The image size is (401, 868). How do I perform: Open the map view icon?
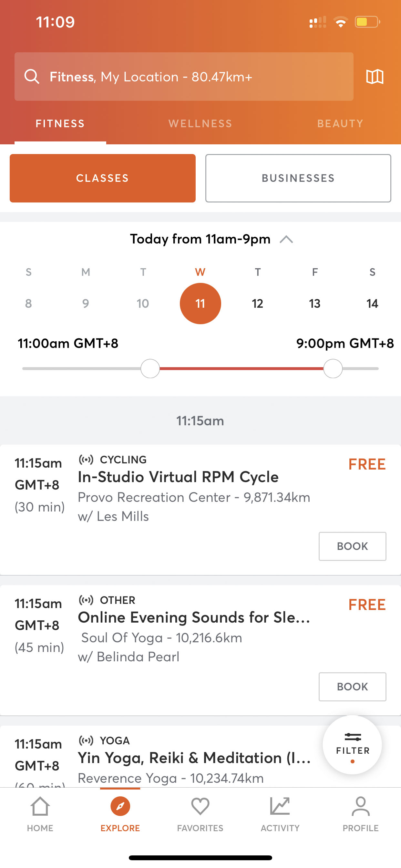[375, 77]
